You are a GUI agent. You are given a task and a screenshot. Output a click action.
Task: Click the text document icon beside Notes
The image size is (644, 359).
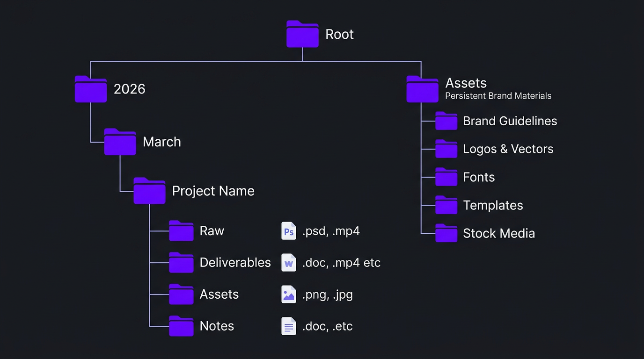click(x=289, y=326)
